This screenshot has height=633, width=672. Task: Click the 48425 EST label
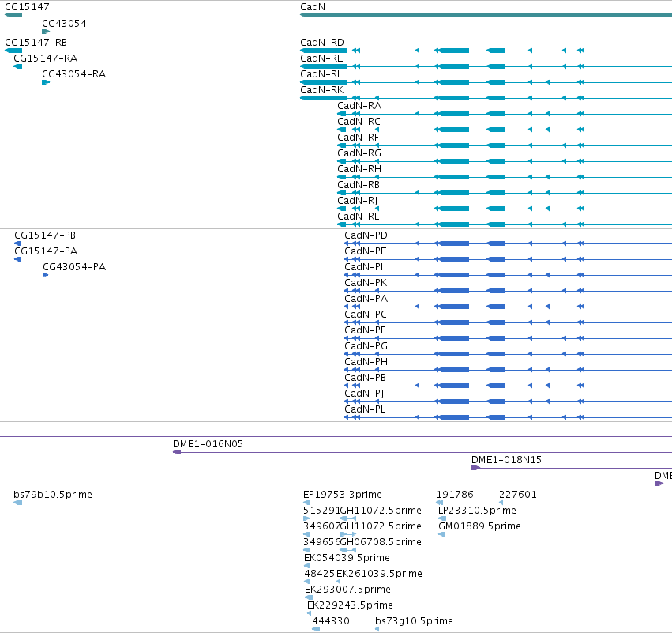(319, 574)
